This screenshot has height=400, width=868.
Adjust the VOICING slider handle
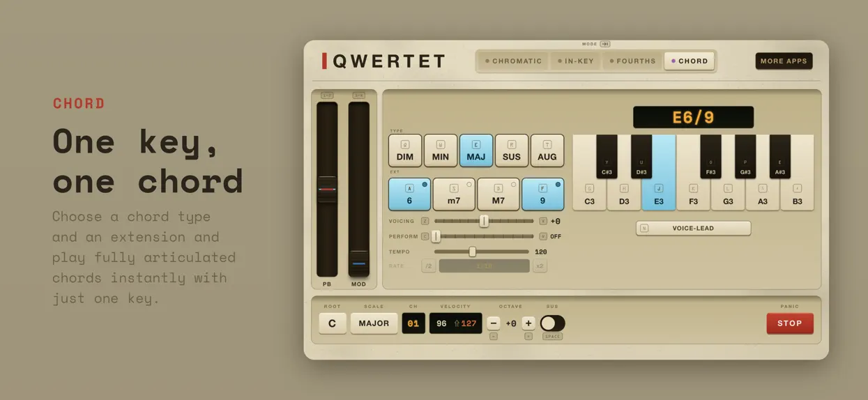click(484, 221)
